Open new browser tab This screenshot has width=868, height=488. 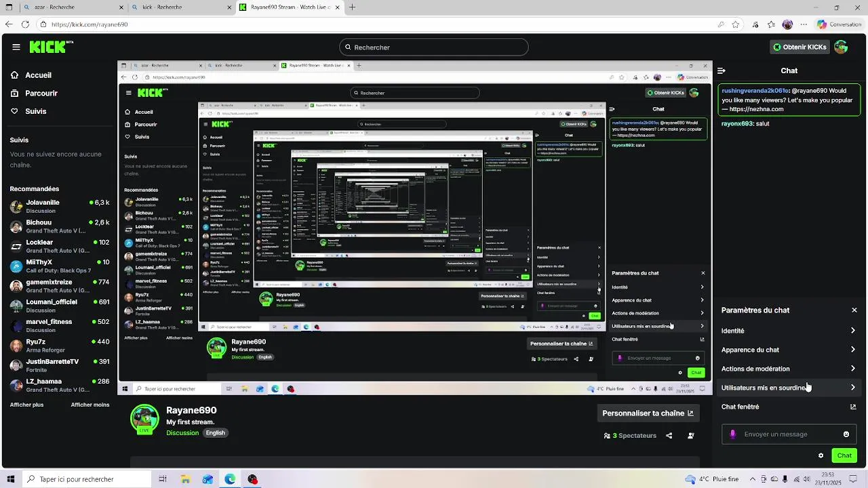[353, 7]
